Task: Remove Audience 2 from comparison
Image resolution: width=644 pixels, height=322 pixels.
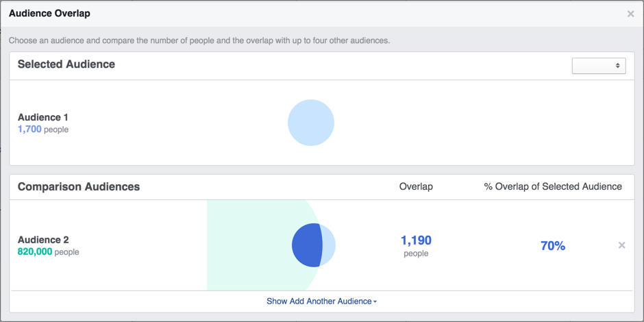Action: click(x=622, y=245)
